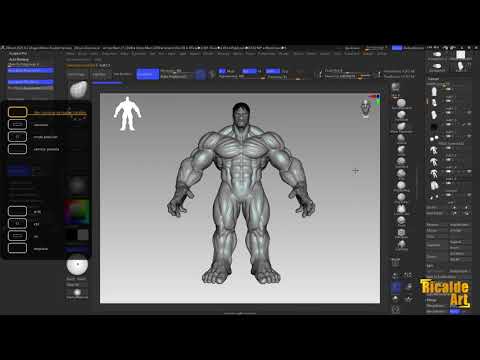Click the large blue mode button in top shelf
Image resolution: width=480 pixels, height=360 pixels.
pyautogui.click(x=148, y=74)
